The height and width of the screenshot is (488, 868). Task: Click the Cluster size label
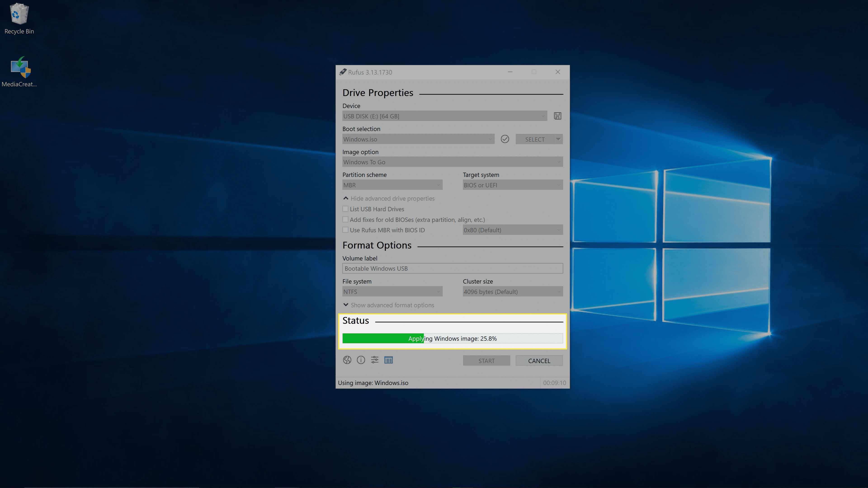point(477,282)
